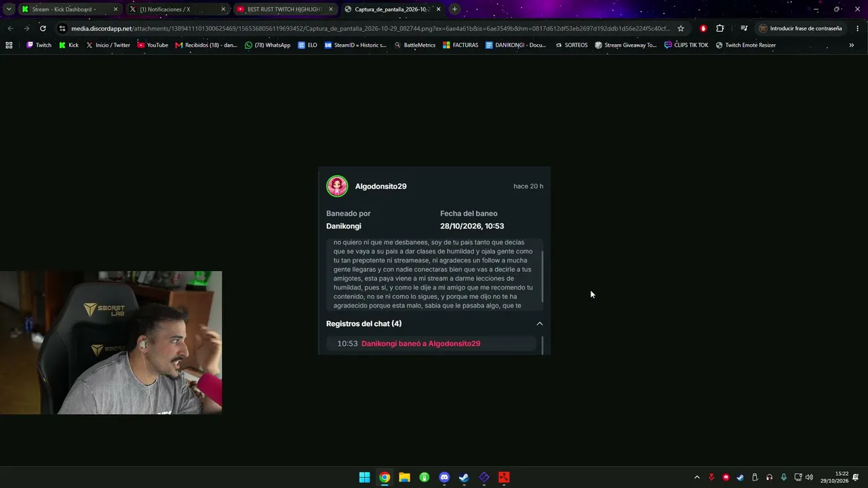The height and width of the screenshot is (488, 868).
Task: Open the BEST RUST TWITCH HIGHLIGHTS tab
Action: (285, 9)
